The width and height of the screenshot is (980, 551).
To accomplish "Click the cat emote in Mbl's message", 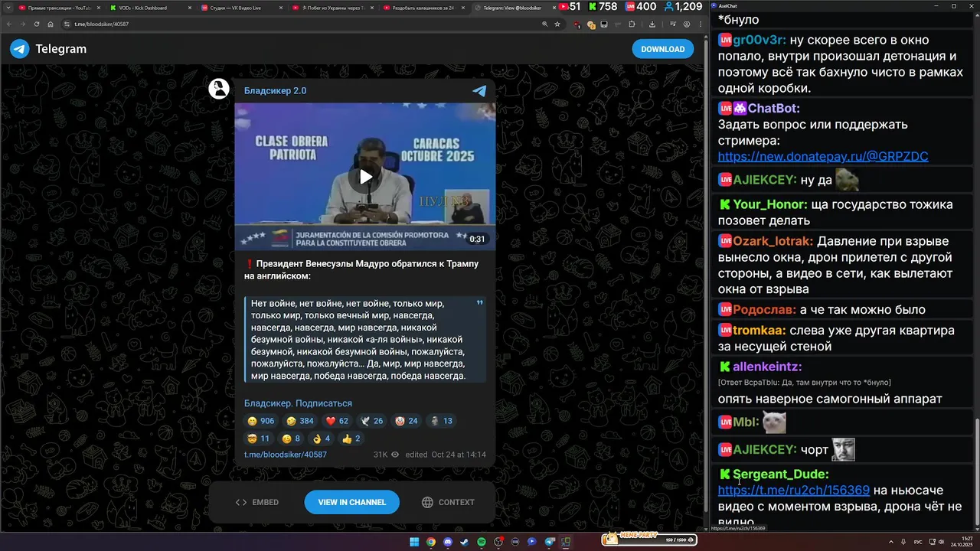I will [776, 421].
